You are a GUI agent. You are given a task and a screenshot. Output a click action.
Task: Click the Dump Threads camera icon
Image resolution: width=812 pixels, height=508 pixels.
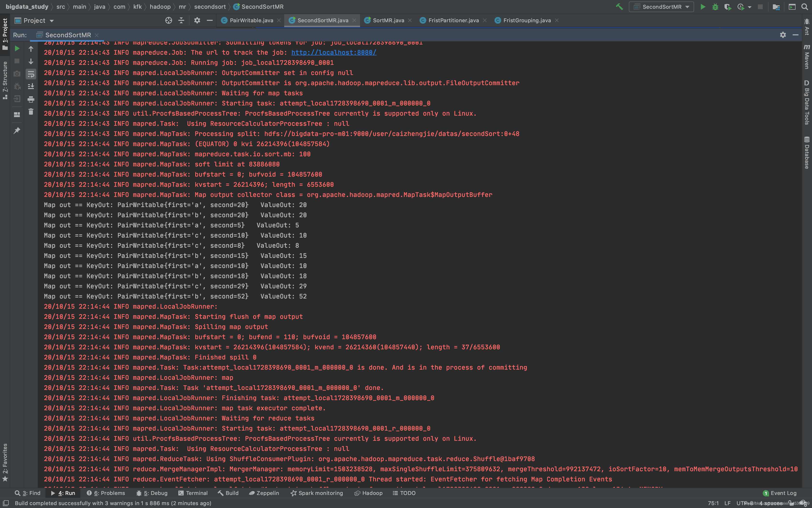pyautogui.click(x=17, y=74)
